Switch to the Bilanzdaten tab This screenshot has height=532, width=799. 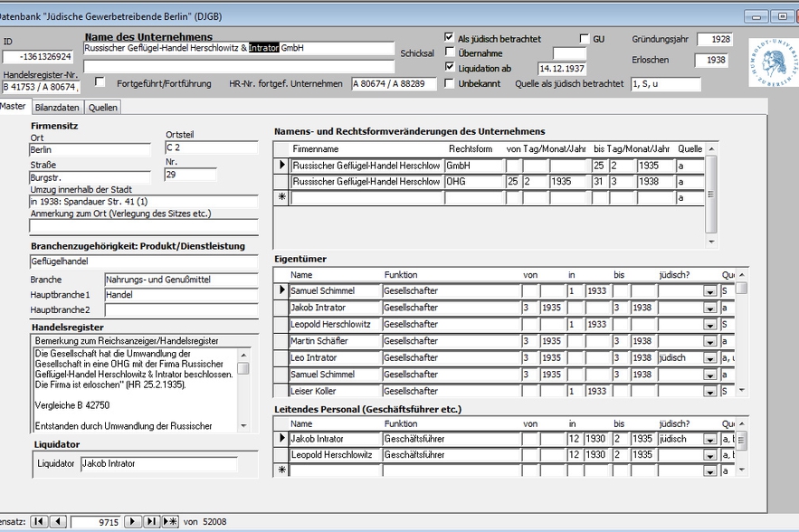pos(57,107)
